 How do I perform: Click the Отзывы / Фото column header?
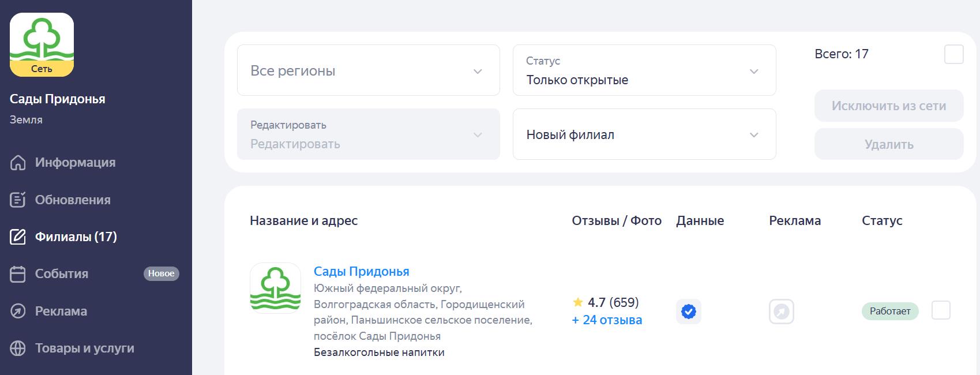[617, 220]
